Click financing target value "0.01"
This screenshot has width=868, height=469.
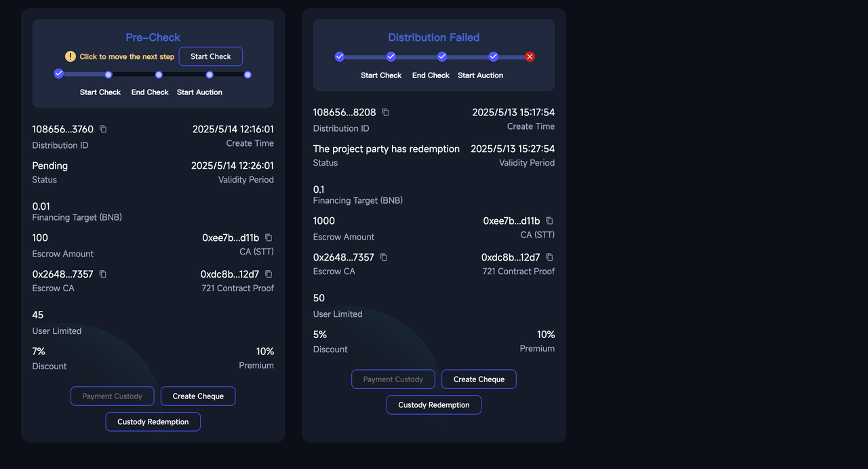[41, 206]
